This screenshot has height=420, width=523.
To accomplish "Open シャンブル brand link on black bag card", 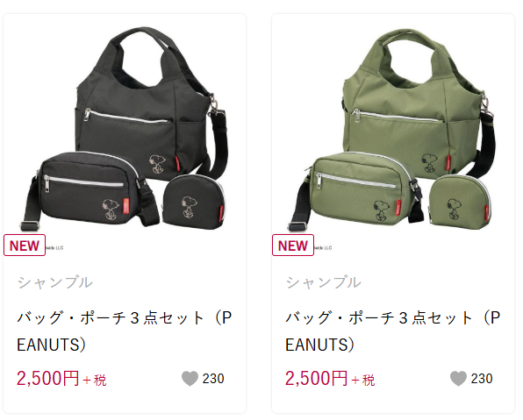I will 55,282.
